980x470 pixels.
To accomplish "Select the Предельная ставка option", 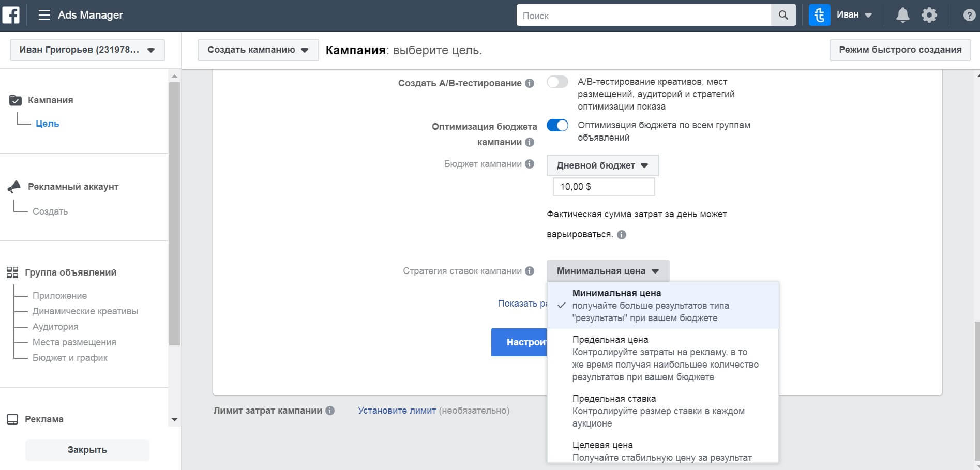I will pyautogui.click(x=663, y=411).
